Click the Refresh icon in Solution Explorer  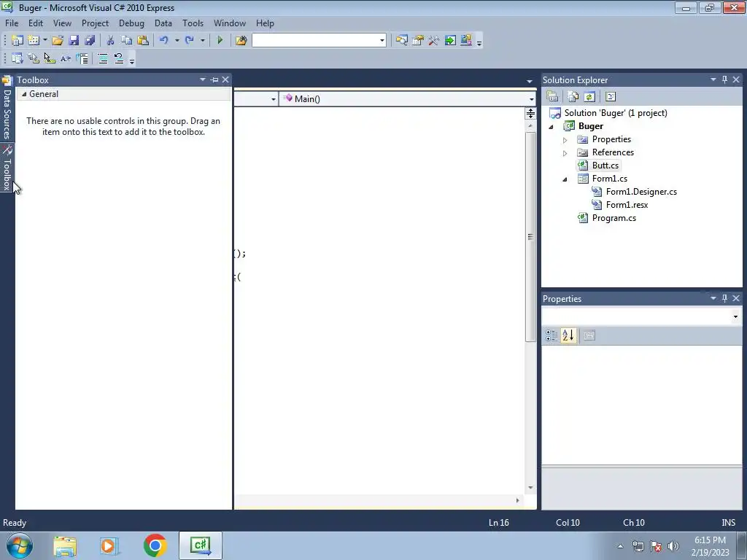(589, 97)
